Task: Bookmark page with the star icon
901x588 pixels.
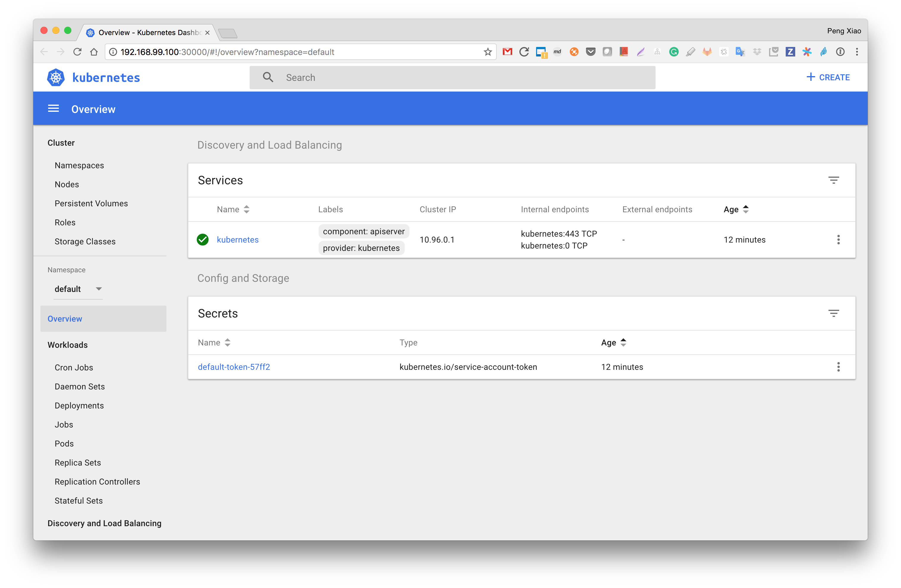Action: tap(488, 52)
